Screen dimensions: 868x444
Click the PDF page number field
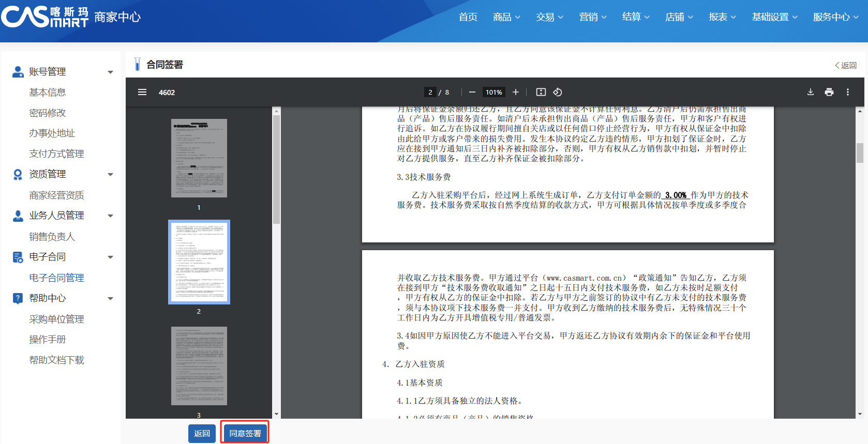[x=430, y=92]
